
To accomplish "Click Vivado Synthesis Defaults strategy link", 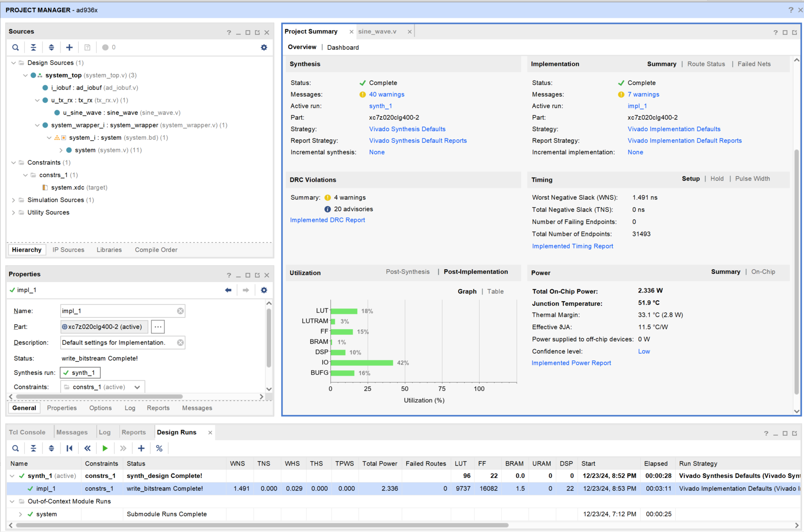I will click(x=407, y=129).
